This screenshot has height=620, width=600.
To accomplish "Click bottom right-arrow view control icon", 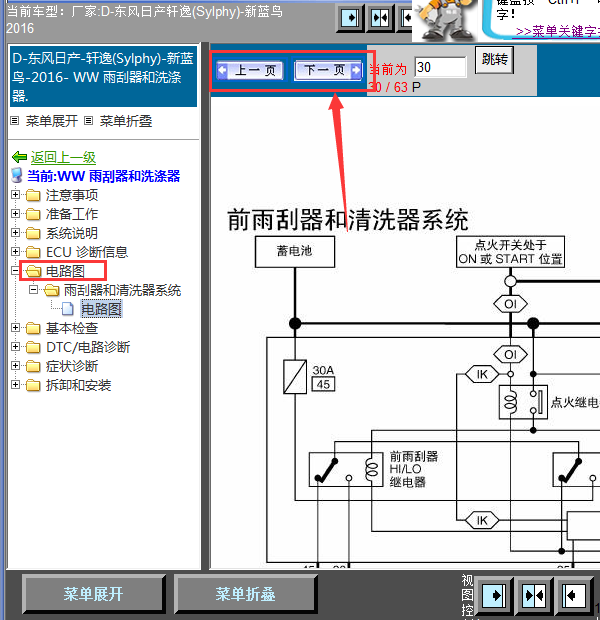I will (x=493, y=595).
